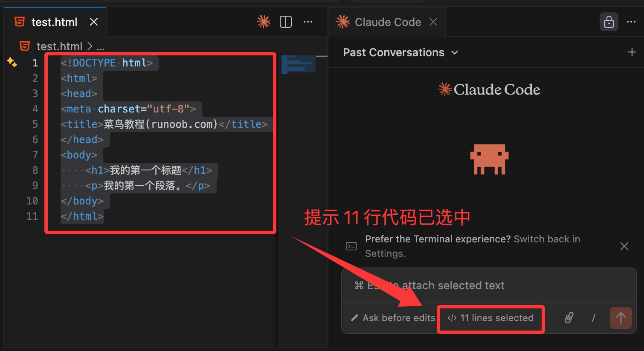The image size is (644, 351).
Task: Open the editor more actions ellipsis
Action: pyautogui.click(x=308, y=22)
